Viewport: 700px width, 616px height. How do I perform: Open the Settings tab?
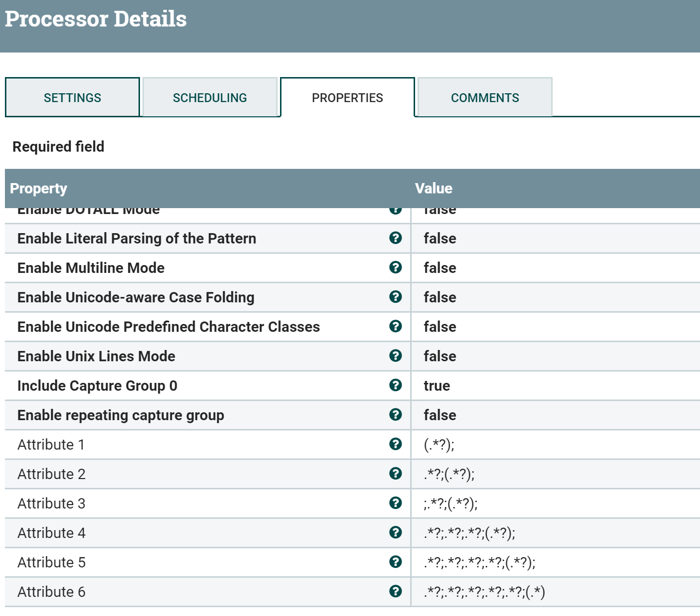(72, 98)
